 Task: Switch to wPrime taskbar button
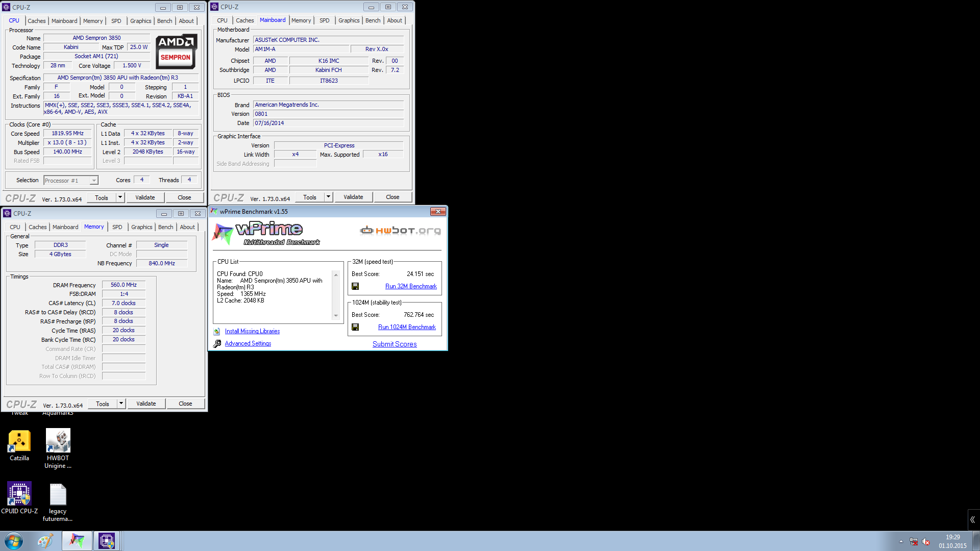77,541
